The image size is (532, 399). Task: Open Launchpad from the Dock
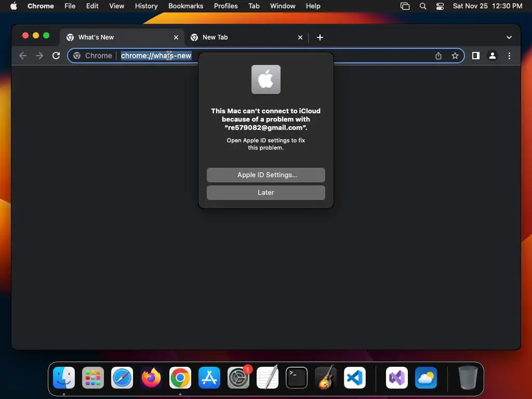click(x=93, y=378)
